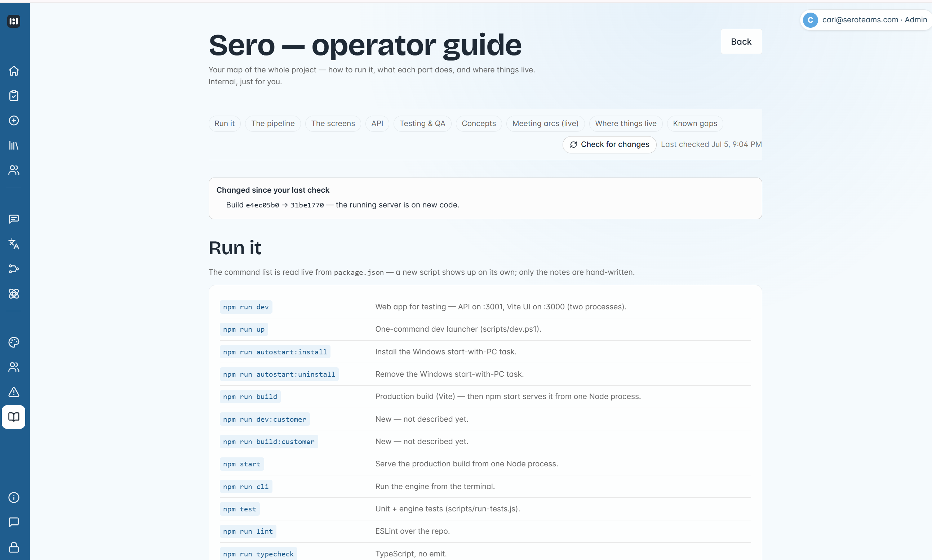Open the lower people icon in sidebar

(x=14, y=367)
